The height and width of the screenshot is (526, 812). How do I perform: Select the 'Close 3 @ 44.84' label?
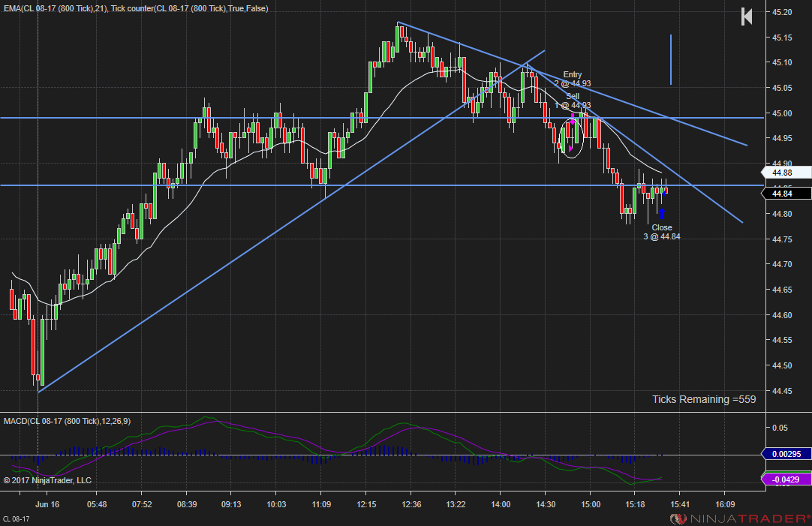pyautogui.click(x=662, y=232)
